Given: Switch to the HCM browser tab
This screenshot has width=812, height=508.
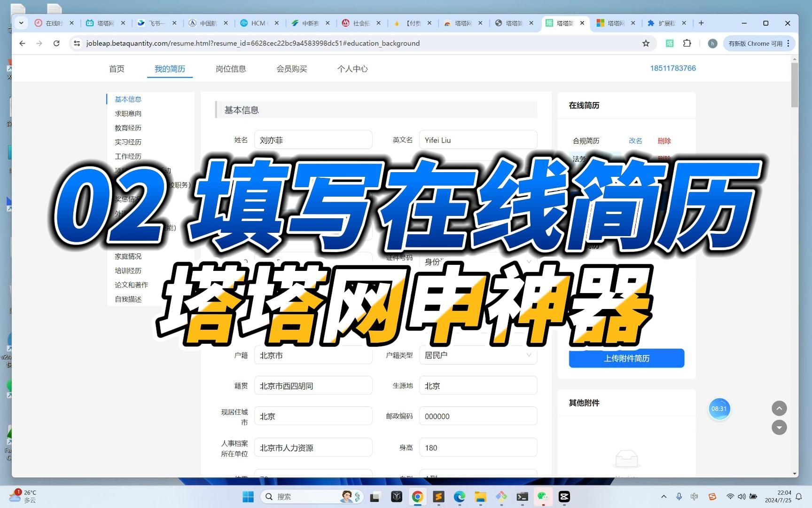Looking at the screenshot, I should (x=259, y=23).
